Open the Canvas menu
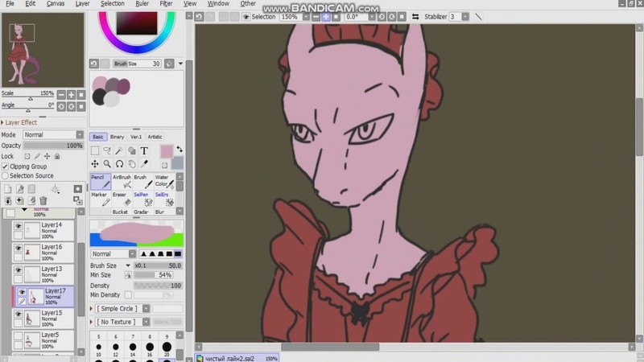 (x=56, y=3)
